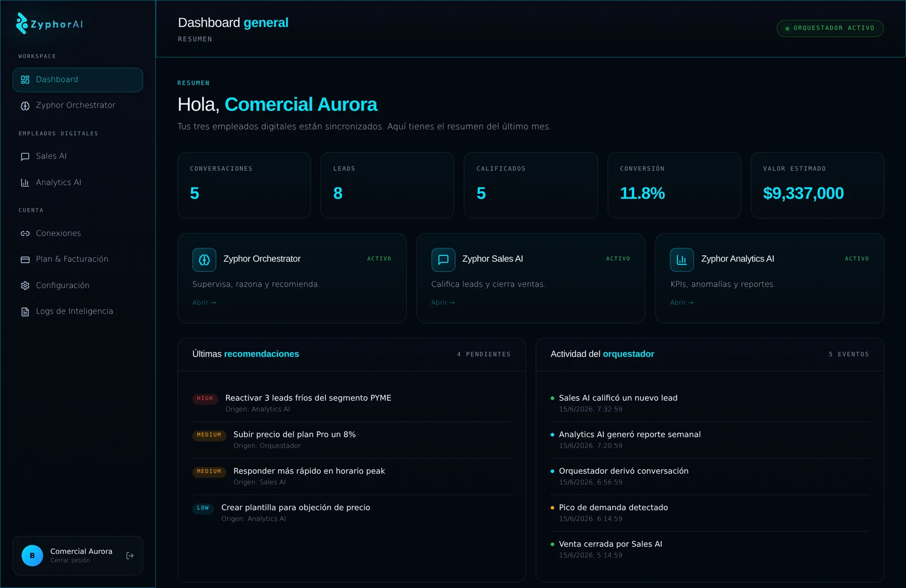Click 'Origen: Sales AI' label
This screenshot has width=906, height=588.
(x=259, y=482)
